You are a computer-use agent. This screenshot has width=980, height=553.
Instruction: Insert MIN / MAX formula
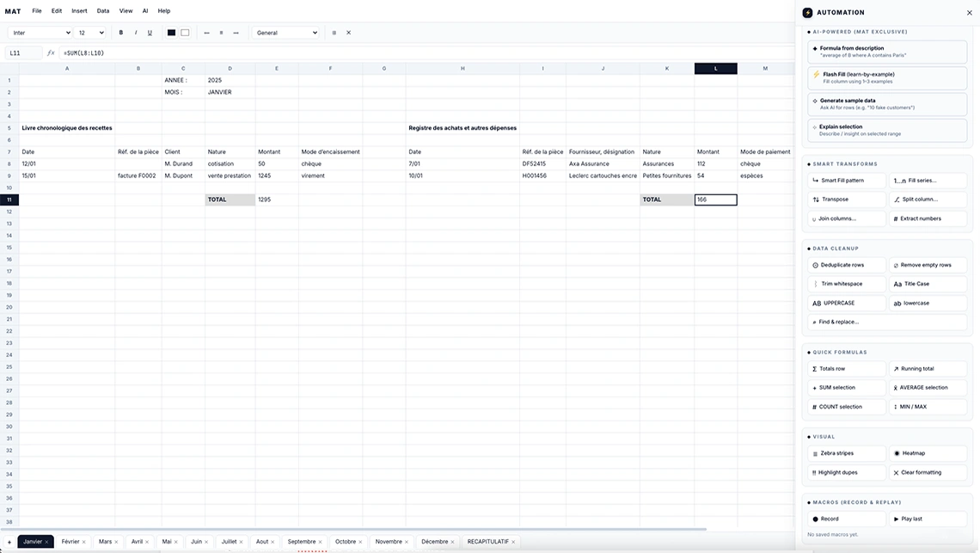(928, 407)
